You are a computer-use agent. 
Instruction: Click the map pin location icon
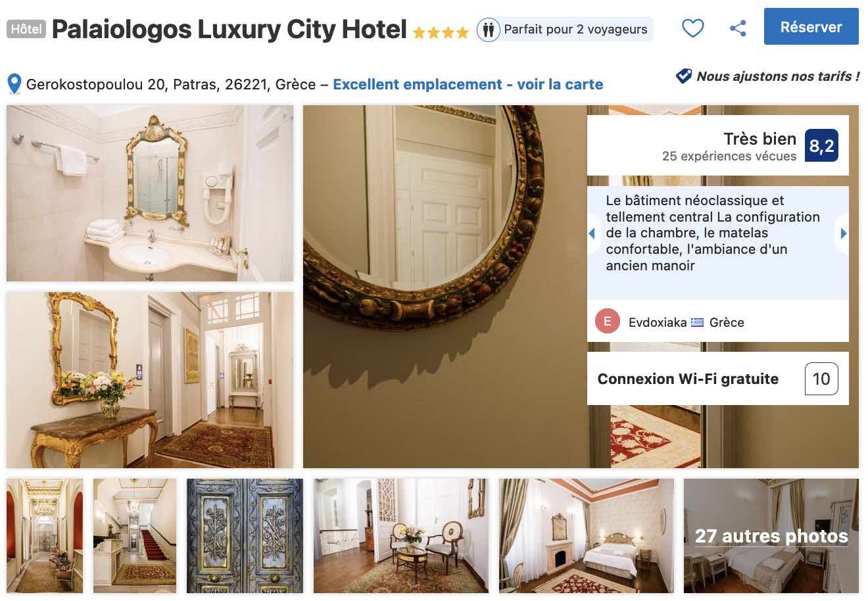(x=14, y=84)
